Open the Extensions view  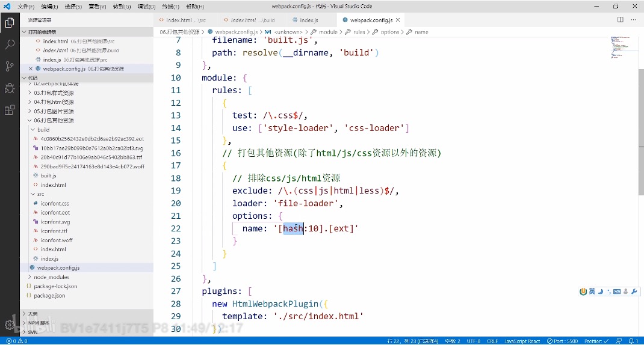pyautogui.click(x=10, y=110)
